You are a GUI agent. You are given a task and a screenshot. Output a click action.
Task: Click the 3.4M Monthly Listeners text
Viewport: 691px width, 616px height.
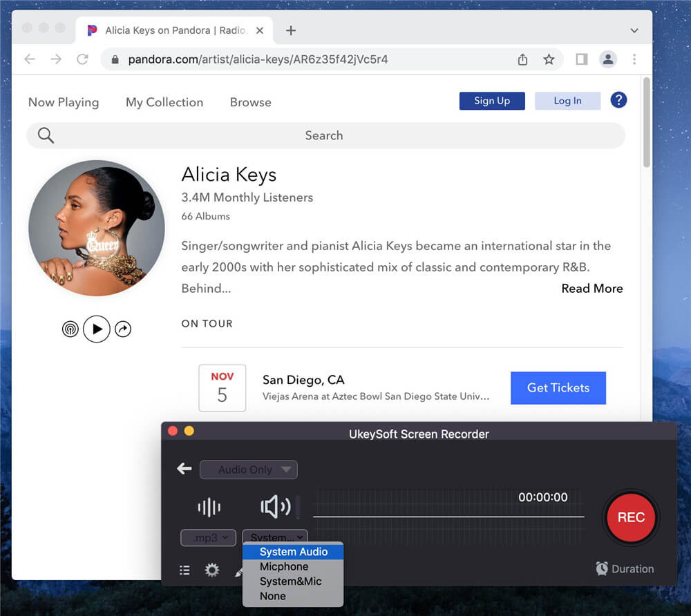[247, 198]
